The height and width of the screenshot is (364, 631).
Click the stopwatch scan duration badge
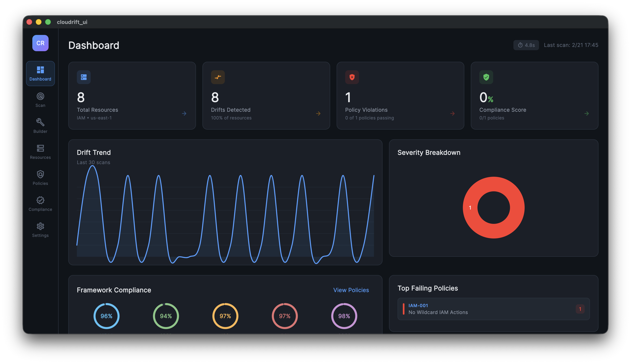point(526,45)
